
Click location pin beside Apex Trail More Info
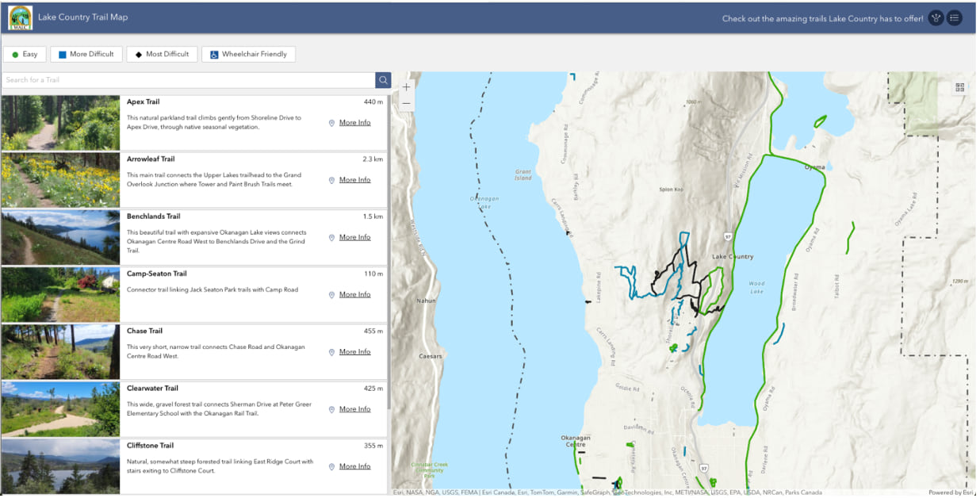(x=331, y=123)
